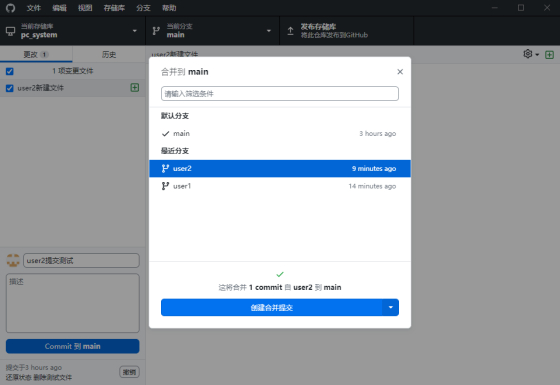Screen dimensions: 560x385
Task: Open the 帮助 menu
Action: click(x=169, y=8)
